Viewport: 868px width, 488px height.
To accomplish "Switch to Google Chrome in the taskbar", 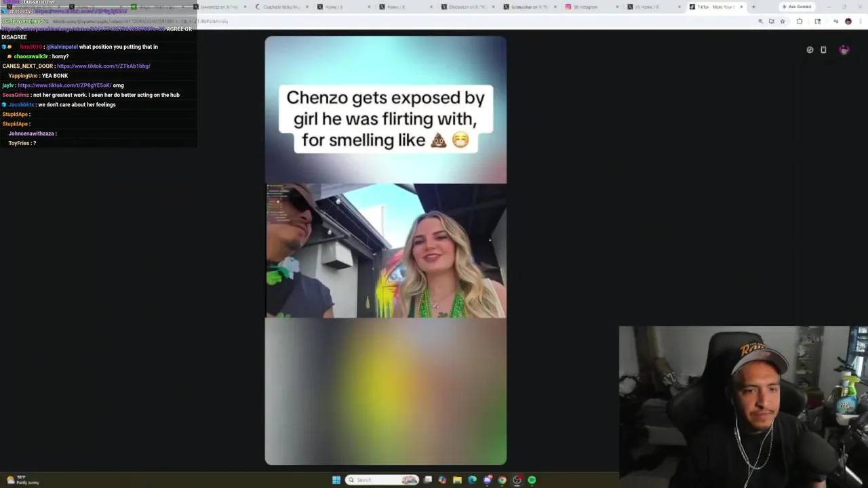I will tap(502, 480).
